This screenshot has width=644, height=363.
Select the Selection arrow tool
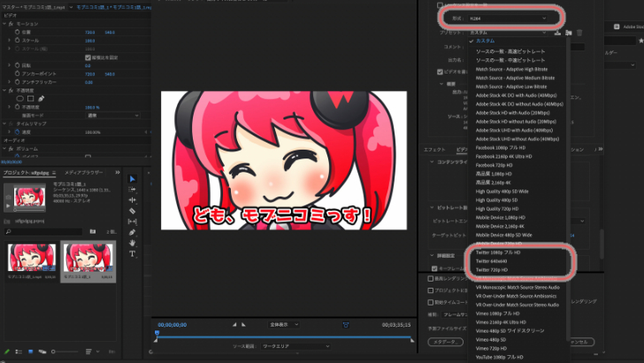(x=133, y=179)
